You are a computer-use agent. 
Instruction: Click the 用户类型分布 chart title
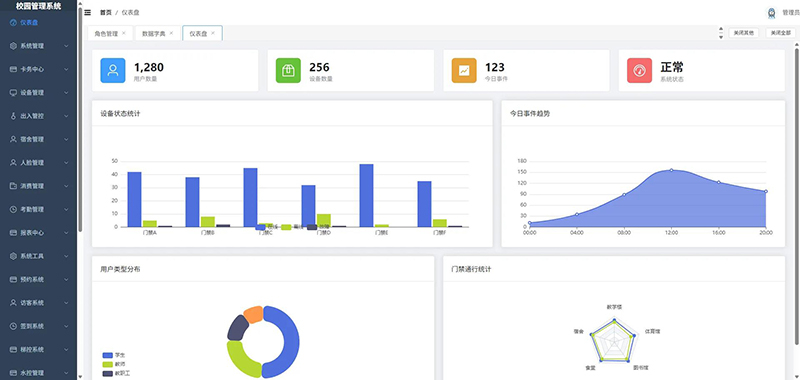(120, 269)
